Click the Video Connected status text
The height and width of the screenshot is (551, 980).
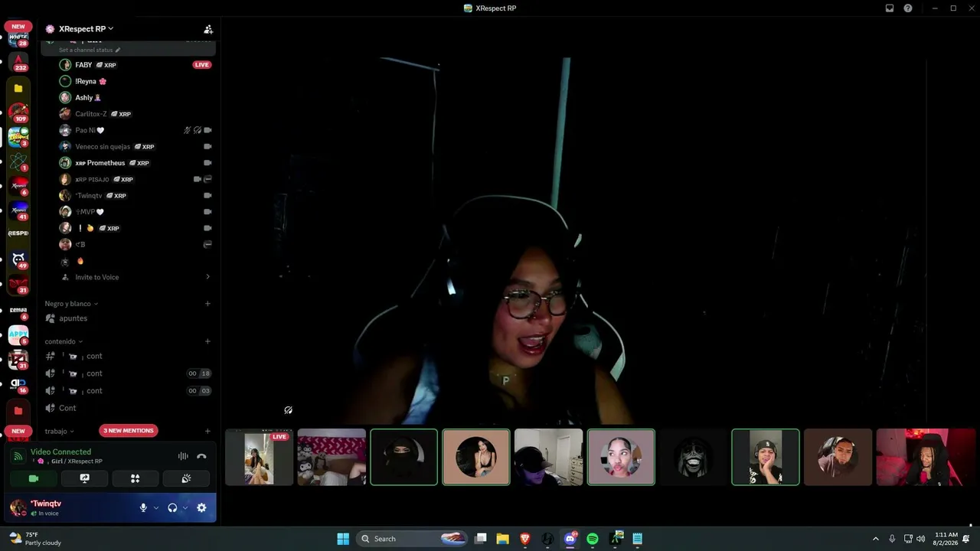(x=60, y=452)
